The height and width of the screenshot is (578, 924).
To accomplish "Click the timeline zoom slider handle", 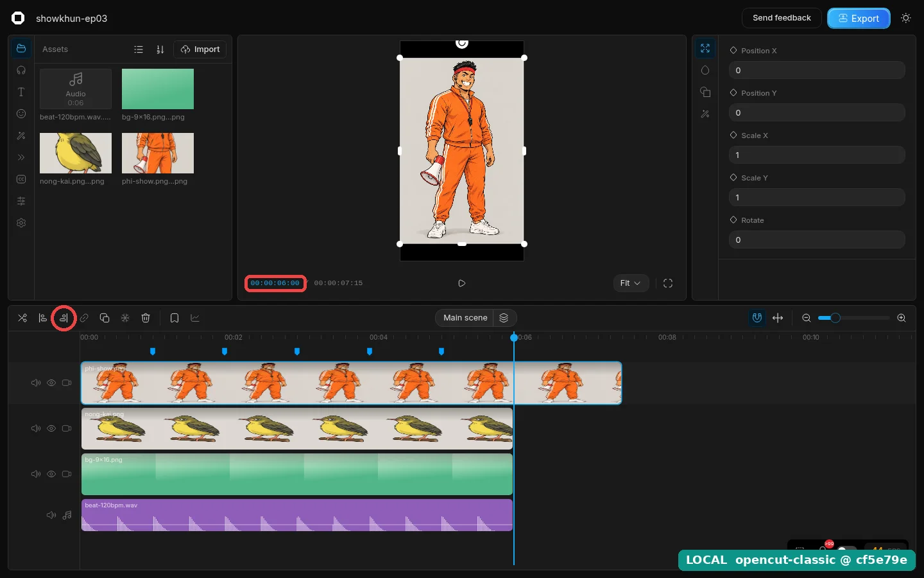I will click(835, 318).
